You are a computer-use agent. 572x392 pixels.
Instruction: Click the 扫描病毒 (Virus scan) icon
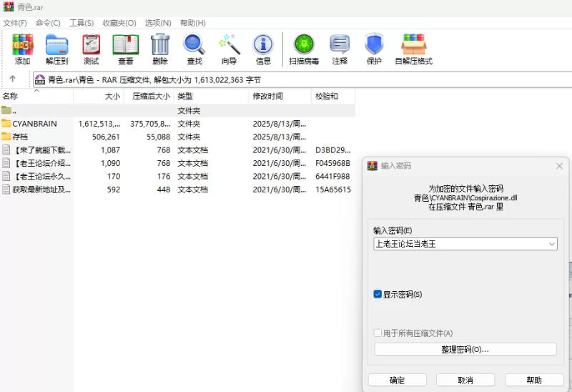pos(304,45)
